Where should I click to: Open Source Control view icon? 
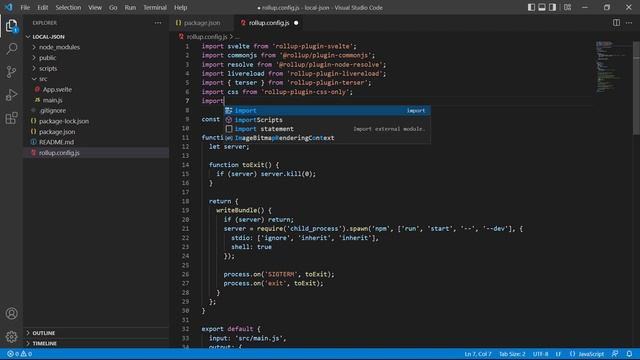[11, 72]
